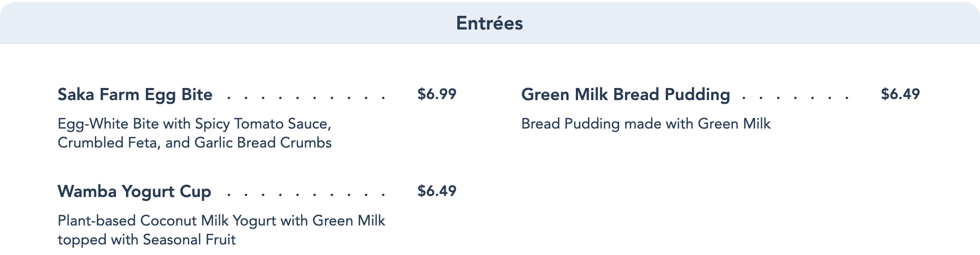Viewport: 980px width, 255px height.
Task: Click the $6.99 price
Action: click(437, 94)
